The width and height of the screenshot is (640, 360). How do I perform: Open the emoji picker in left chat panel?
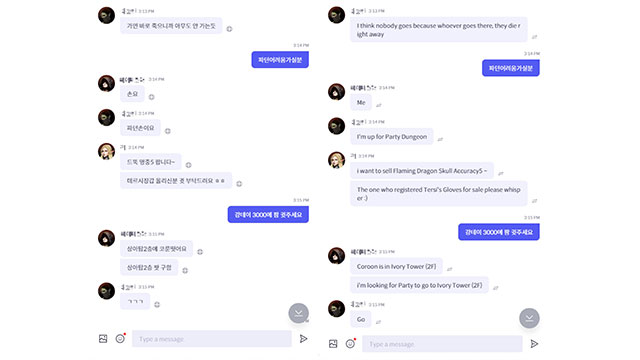pos(120,338)
